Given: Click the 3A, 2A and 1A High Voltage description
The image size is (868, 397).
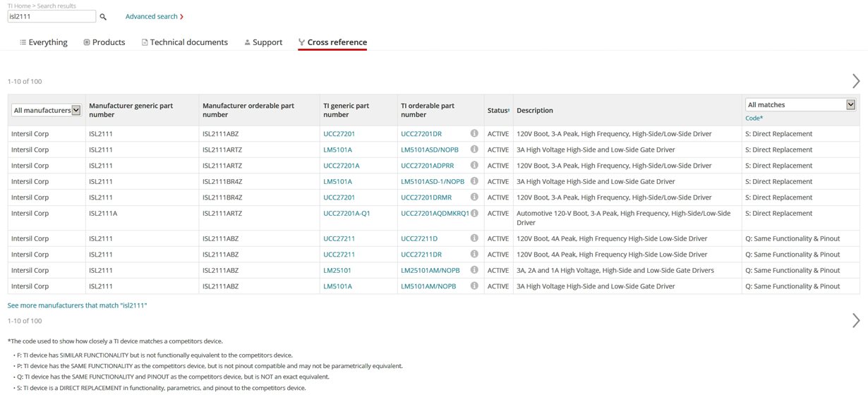Looking at the screenshot, I should click(x=615, y=270).
